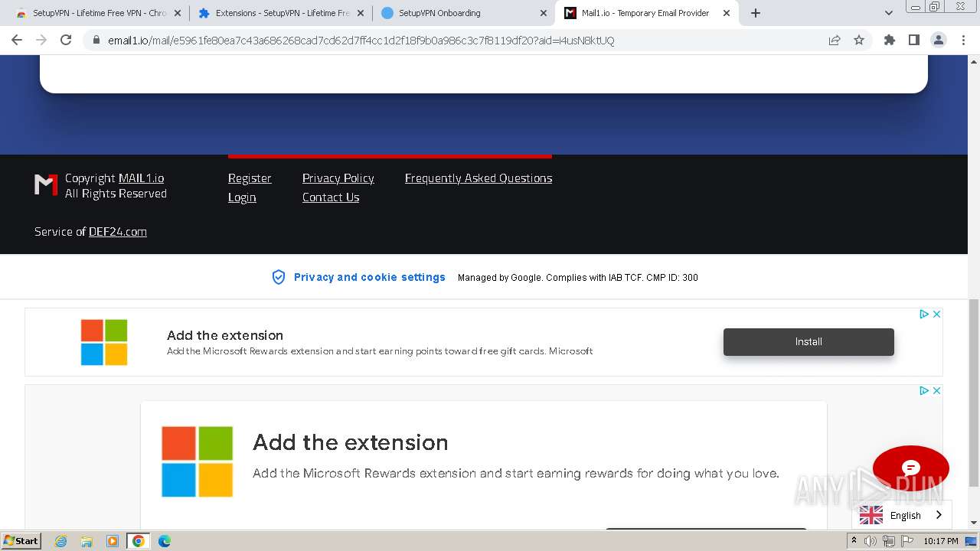Toggle the browser side panel
Viewport: 980px width, 551px height.
point(914,40)
